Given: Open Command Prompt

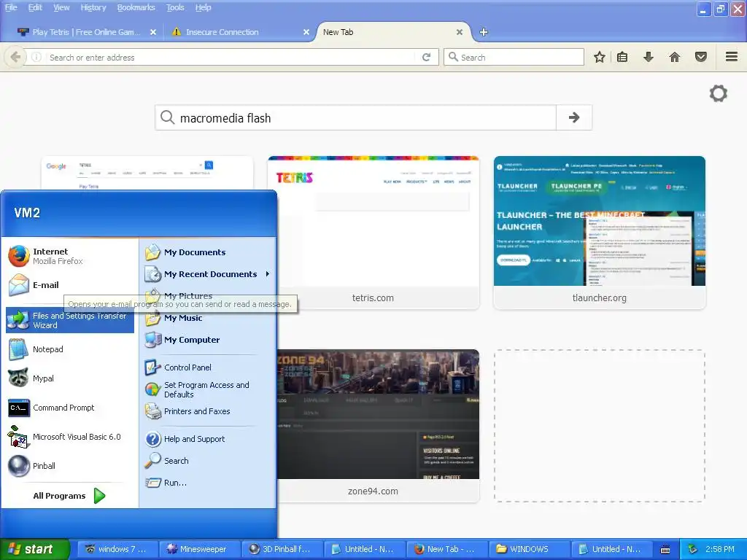Looking at the screenshot, I should pyautogui.click(x=69, y=408).
